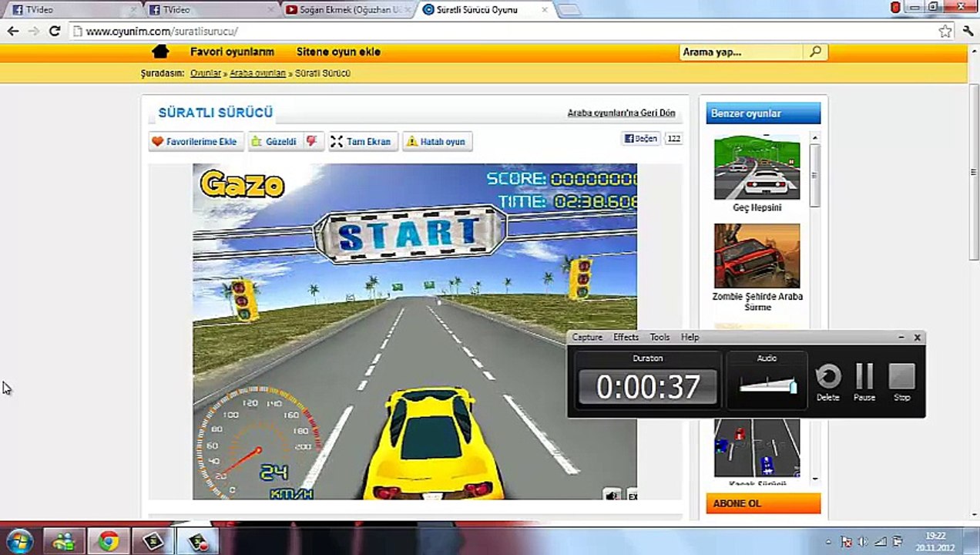Click taskbar volume speaker icon
Viewport: 980px width, 555px height.
click(x=863, y=542)
